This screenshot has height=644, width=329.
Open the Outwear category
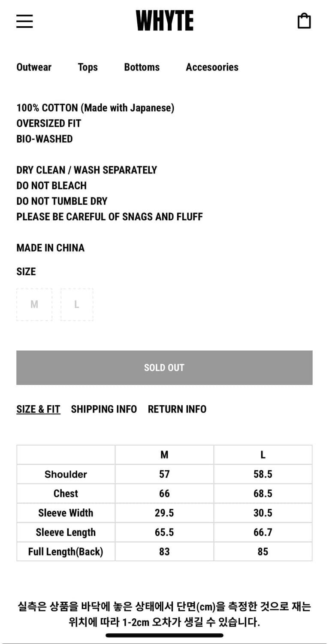[34, 67]
